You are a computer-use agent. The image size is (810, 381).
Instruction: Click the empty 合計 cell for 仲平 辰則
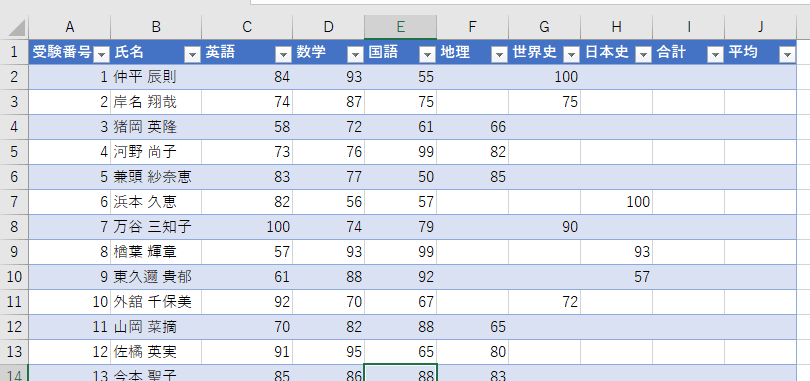point(688,77)
